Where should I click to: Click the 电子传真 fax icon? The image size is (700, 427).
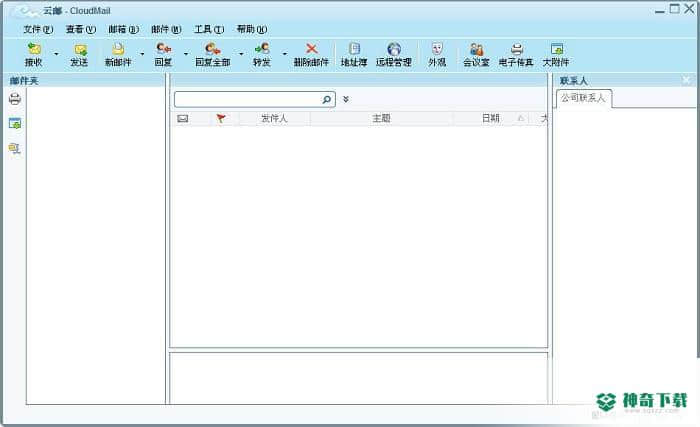coord(517,49)
